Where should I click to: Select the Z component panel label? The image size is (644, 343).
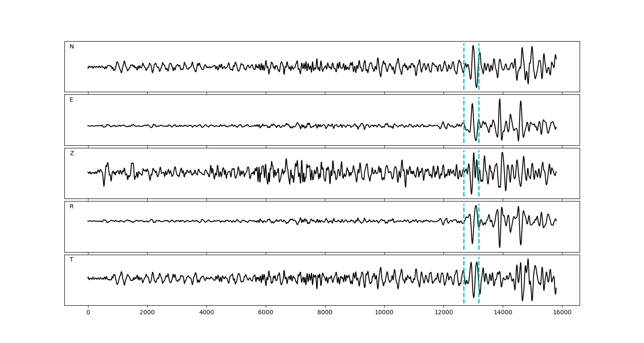(x=72, y=153)
